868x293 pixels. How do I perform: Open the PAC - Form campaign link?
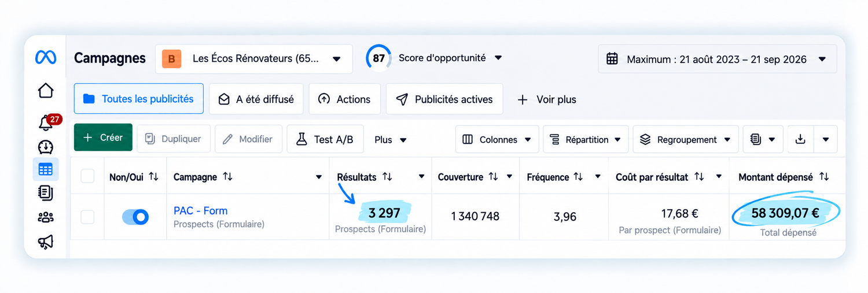pos(201,211)
